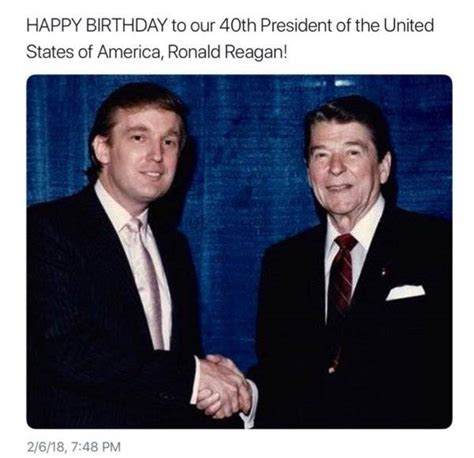Tap the clasped hands in the photo

[223, 387]
